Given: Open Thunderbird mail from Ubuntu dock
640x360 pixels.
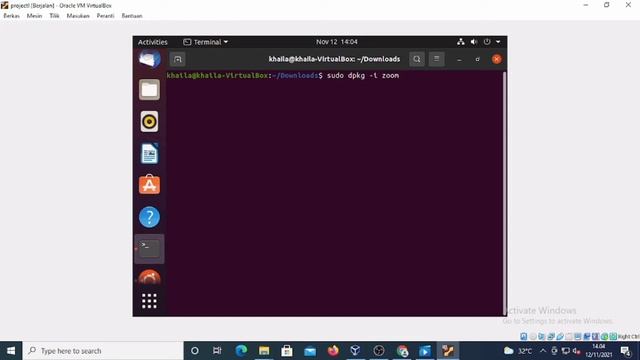Looking at the screenshot, I should pyautogui.click(x=149, y=59).
